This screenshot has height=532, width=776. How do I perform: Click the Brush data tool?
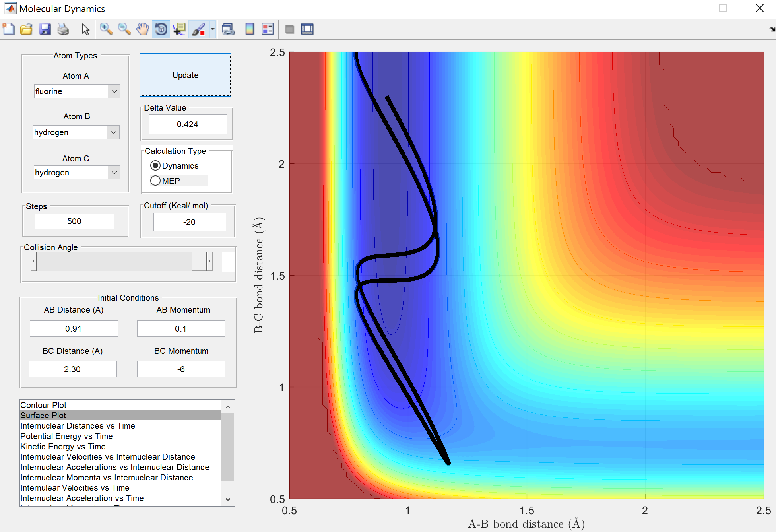click(x=199, y=29)
